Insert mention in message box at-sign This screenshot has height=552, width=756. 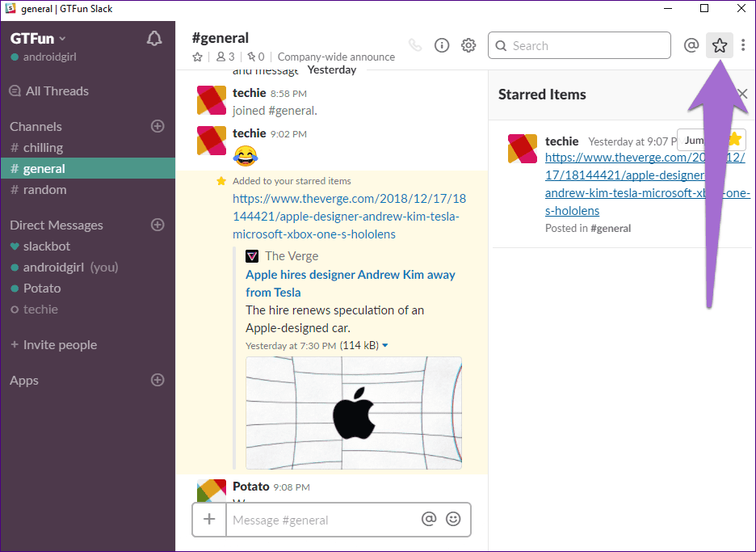coord(429,519)
